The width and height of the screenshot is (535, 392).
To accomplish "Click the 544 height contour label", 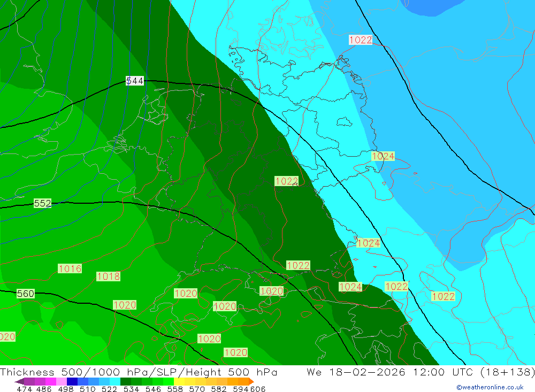I will coord(135,81).
